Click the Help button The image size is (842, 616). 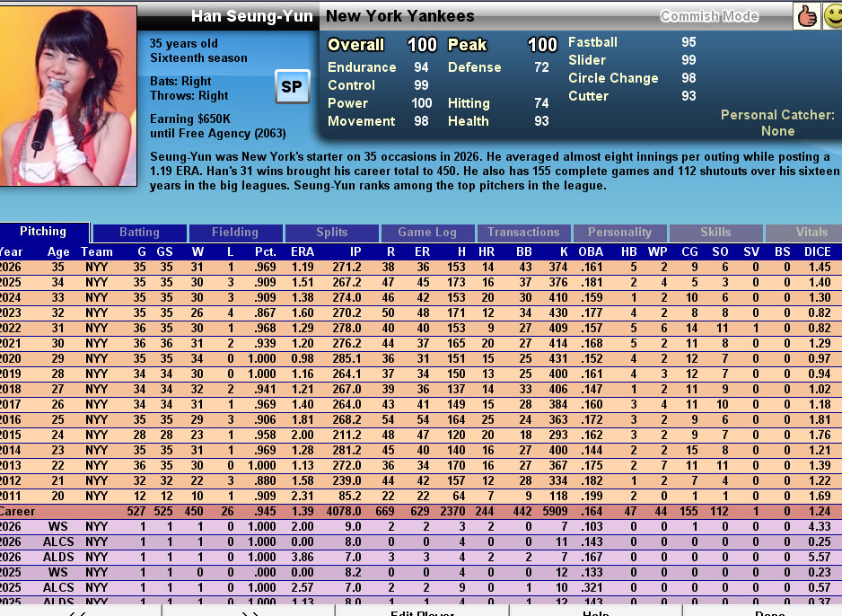596,612
